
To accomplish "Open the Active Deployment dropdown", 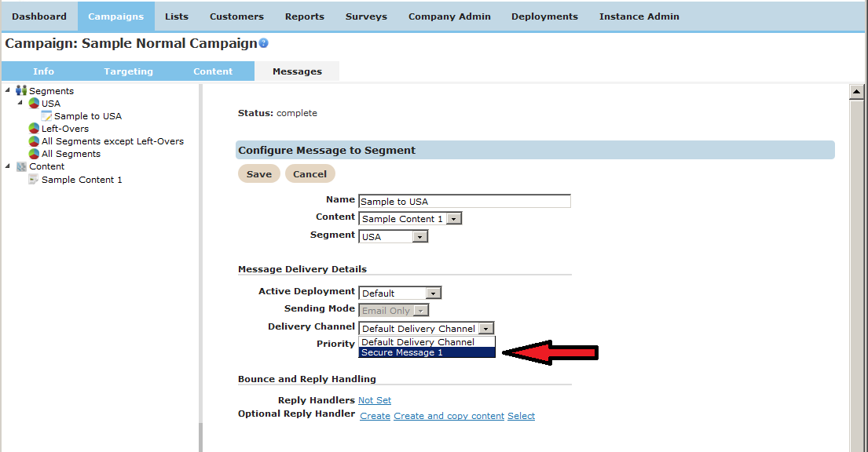I will [434, 293].
